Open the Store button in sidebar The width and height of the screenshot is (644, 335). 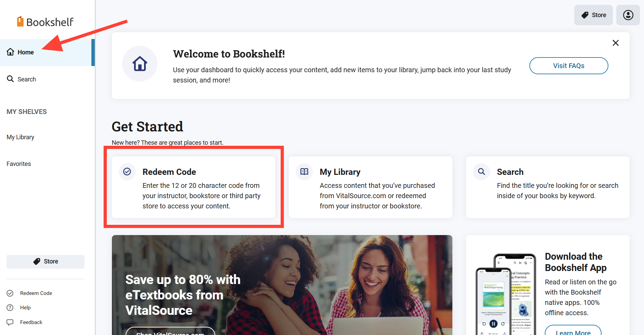[46, 261]
